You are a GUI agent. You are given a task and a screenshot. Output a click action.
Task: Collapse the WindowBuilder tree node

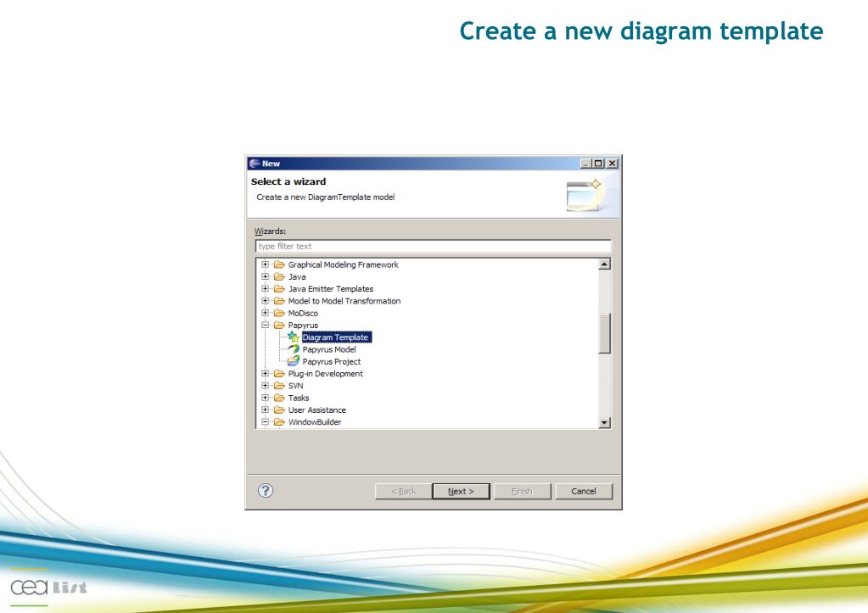266,422
